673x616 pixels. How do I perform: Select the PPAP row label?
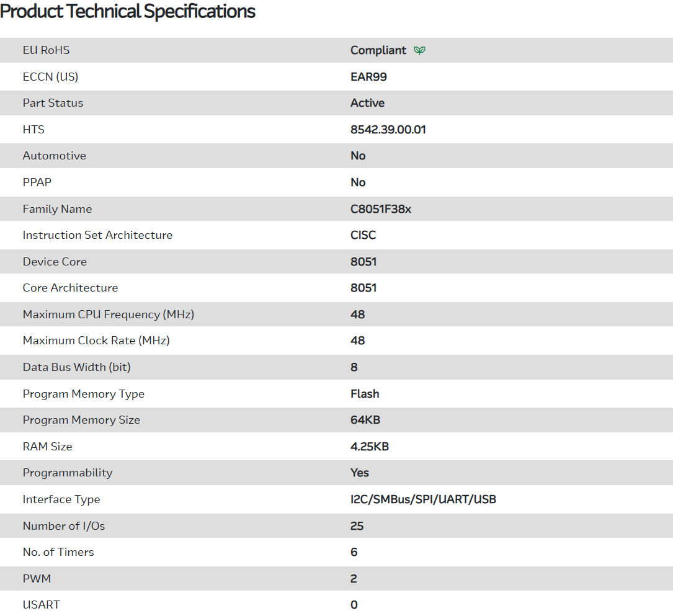click(37, 182)
